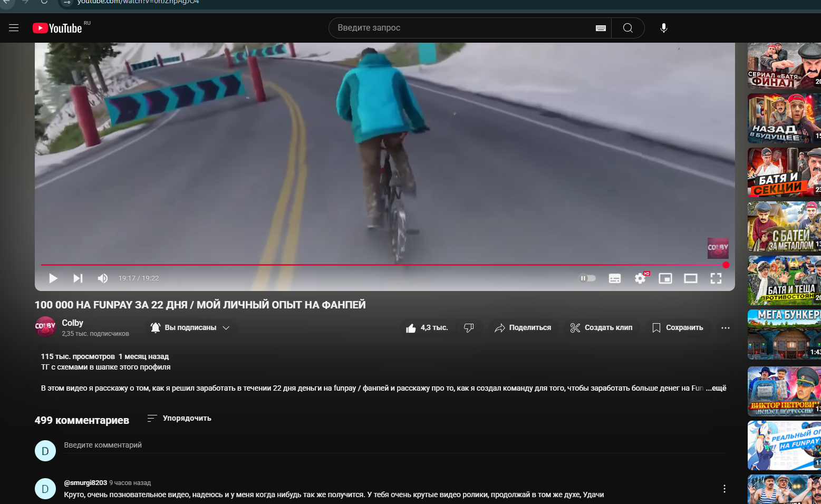Open the Батя и тёща противостояние thumbnail
This screenshot has width=821, height=504.
pyautogui.click(x=784, y=280)
